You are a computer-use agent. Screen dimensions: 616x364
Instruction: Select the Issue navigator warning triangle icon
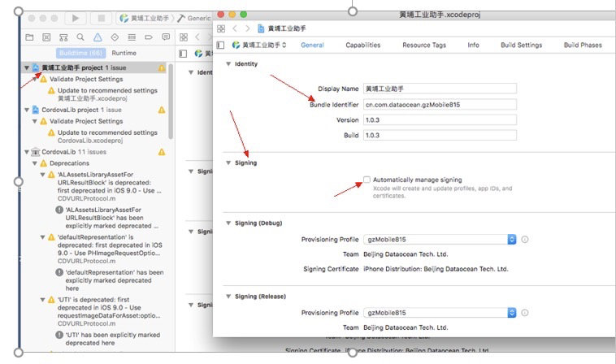click(98, 37)
